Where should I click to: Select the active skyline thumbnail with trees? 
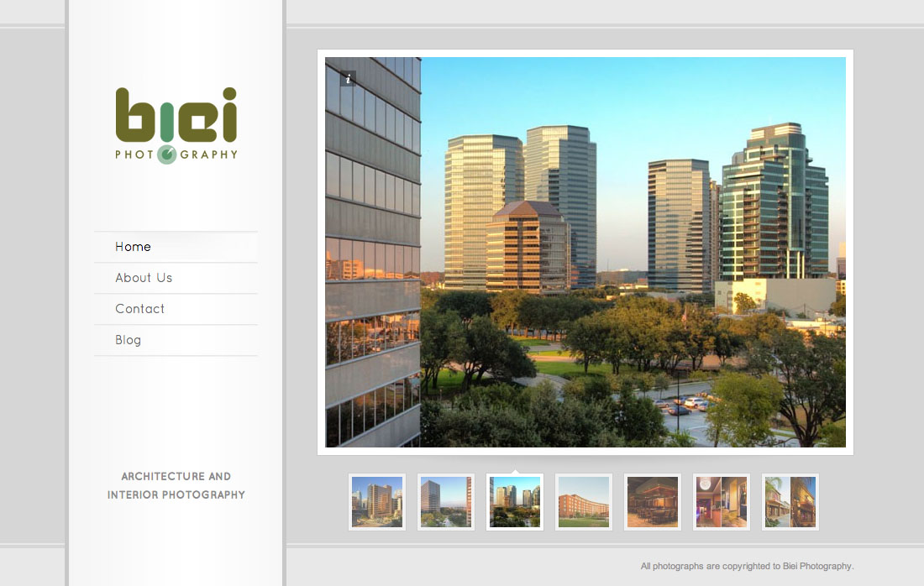pyautogui.click(x=515, y=502)
